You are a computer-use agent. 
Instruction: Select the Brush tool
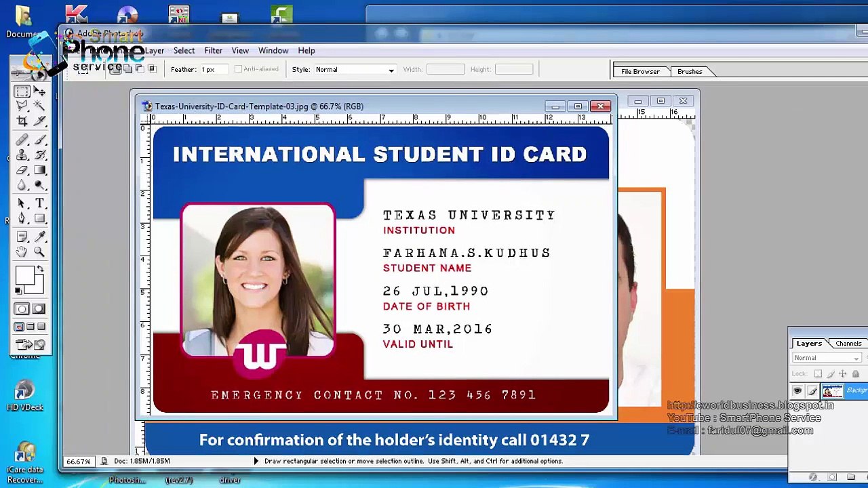click(x=39, y=140)
